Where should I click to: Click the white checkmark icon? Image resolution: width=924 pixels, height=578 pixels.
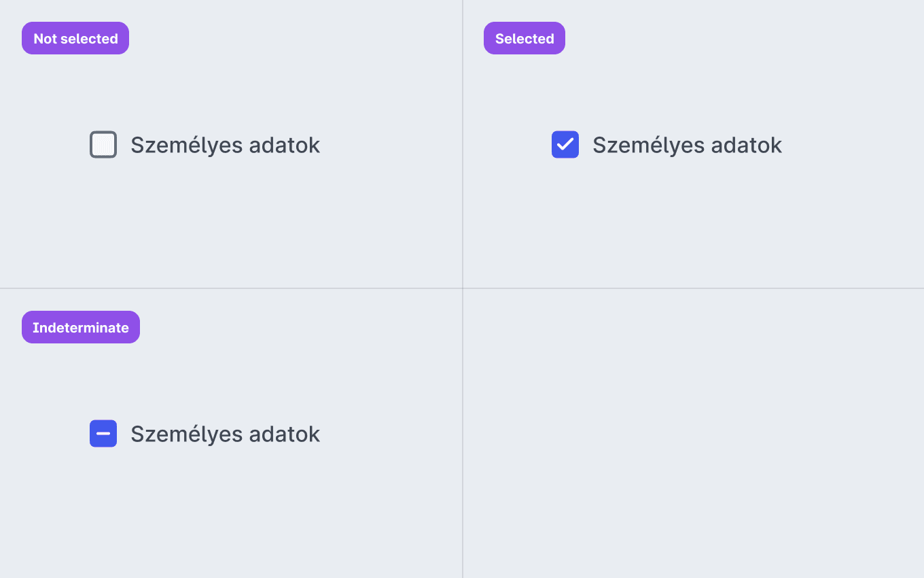coord(565,145)
